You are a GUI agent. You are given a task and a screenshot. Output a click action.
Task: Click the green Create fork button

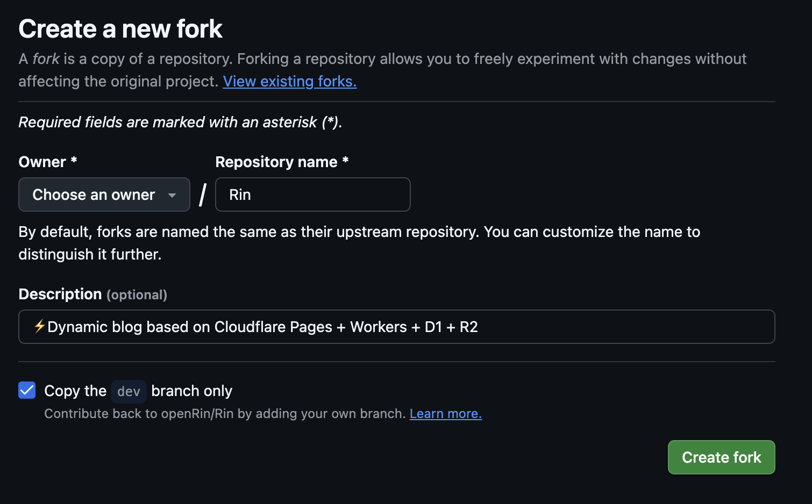pyautogui.click(x=722, y=457)
